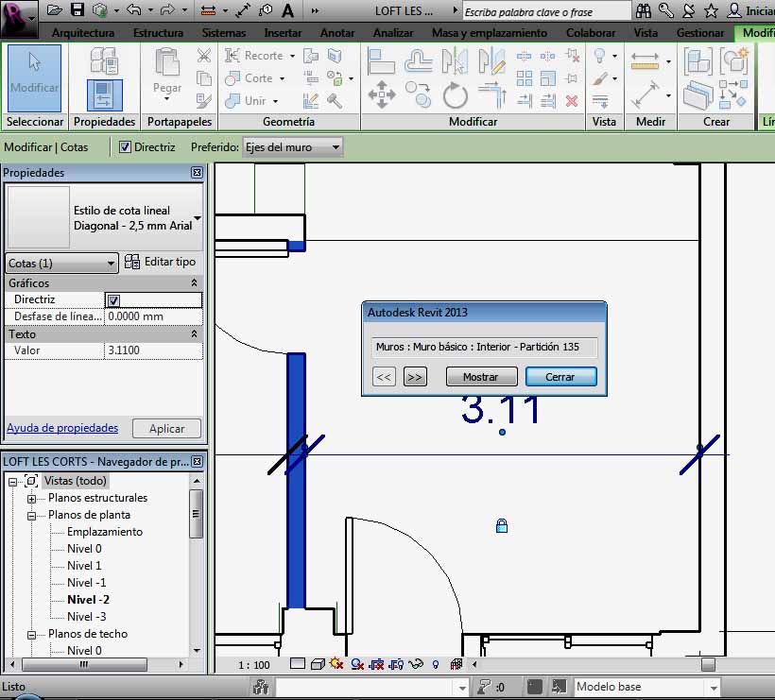Click the Modificar selection arrow tool
The width and height of the screenshot is (775, 700).
coord(34,77)
